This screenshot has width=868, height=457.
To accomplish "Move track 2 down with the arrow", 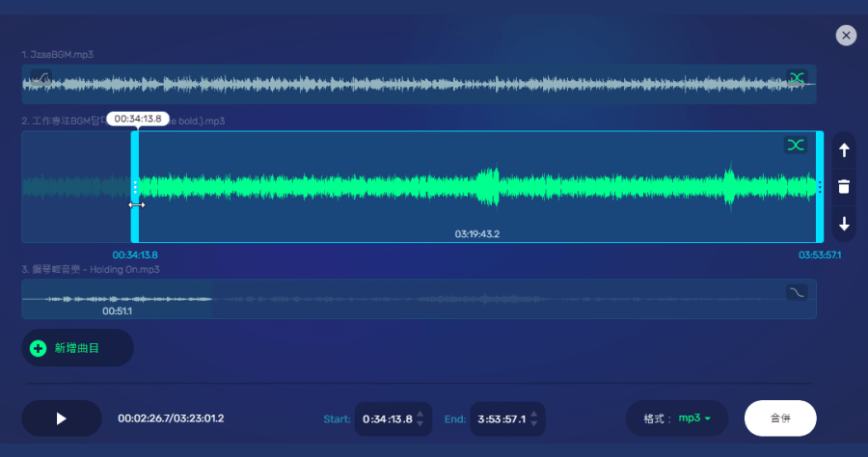I will click(844, 225).
